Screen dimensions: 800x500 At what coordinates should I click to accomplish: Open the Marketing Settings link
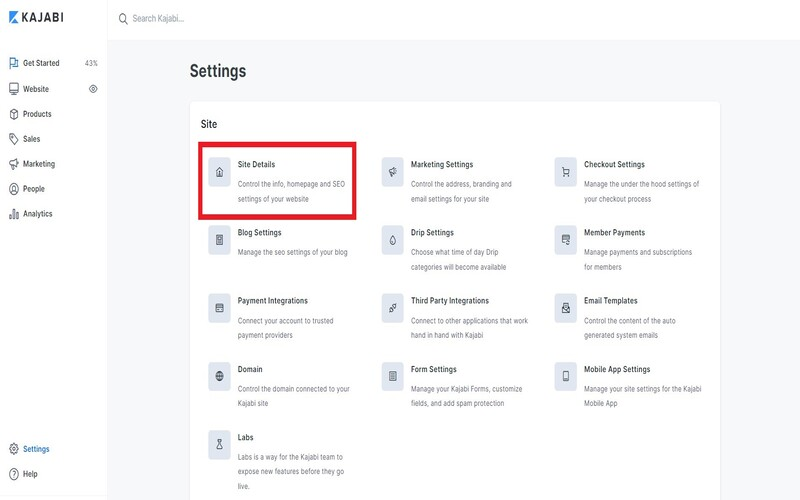442,164
